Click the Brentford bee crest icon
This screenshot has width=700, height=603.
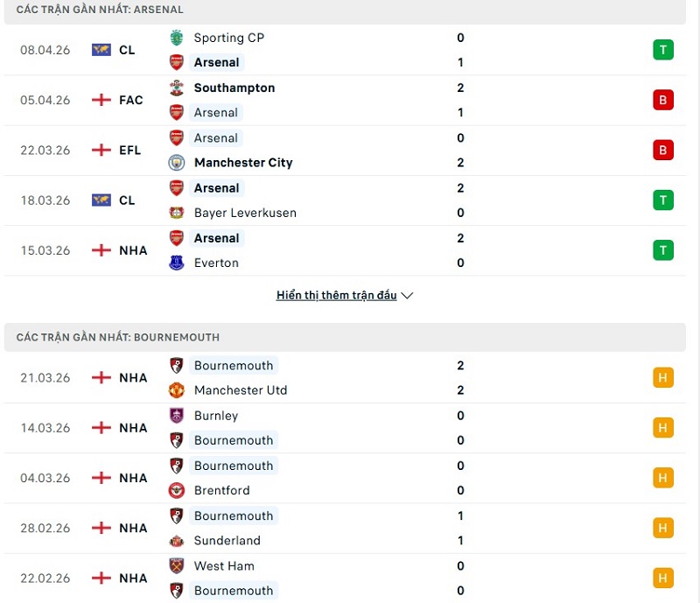177,491
